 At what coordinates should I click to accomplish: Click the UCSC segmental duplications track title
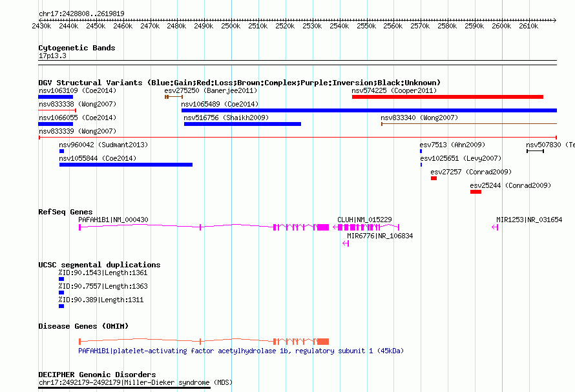(x=99, y=265)
